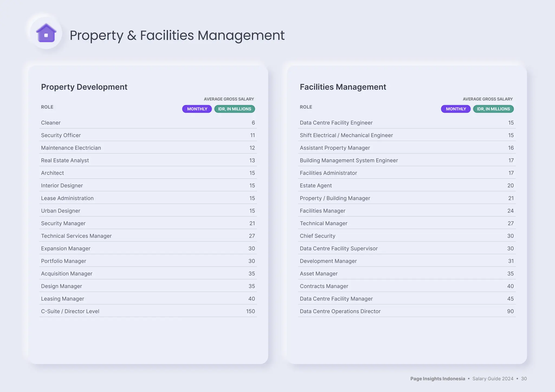This screenshot has width=555, height=392.
Task: Select the Facilities Management heading
Action: point(343,87)
